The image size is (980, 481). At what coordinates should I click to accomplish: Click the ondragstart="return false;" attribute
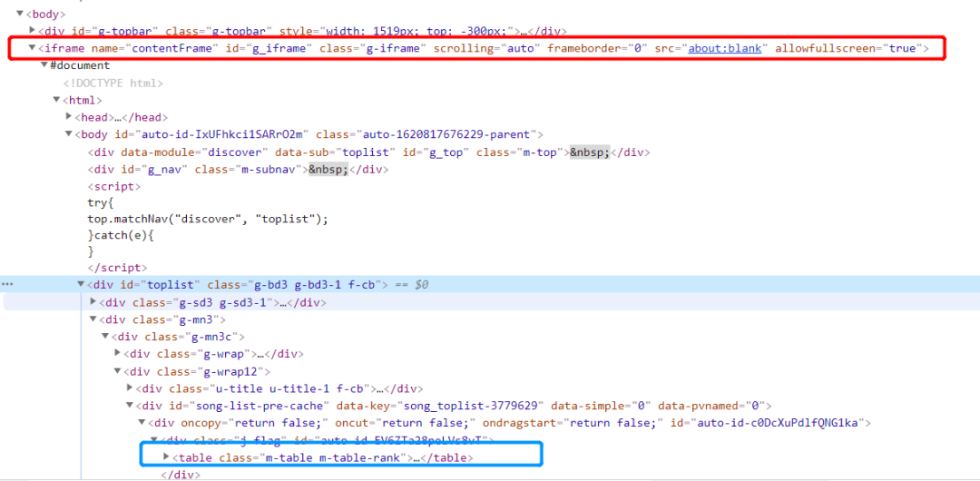573,423
